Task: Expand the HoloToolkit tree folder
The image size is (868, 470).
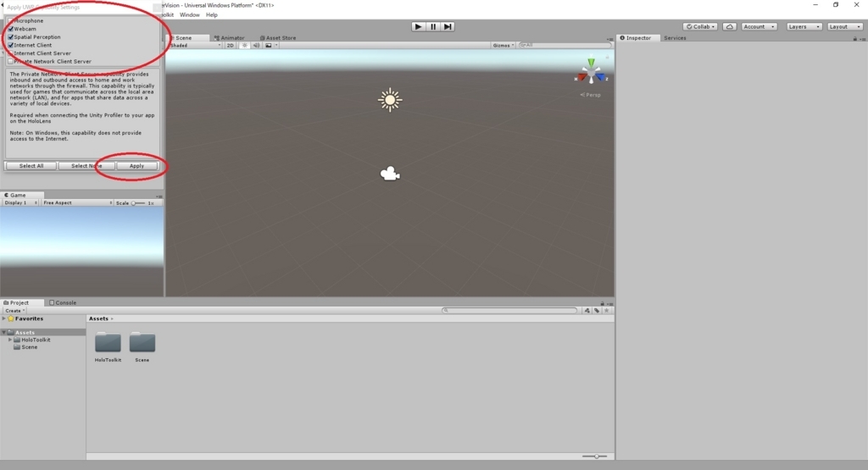Action: [x=10, y=340]
